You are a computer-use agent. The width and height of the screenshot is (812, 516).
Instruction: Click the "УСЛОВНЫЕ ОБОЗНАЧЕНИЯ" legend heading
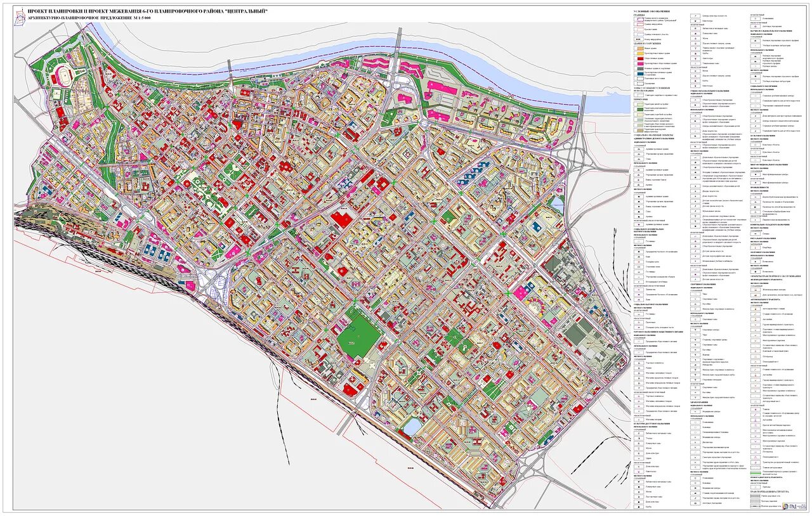(x=652, y=11)
